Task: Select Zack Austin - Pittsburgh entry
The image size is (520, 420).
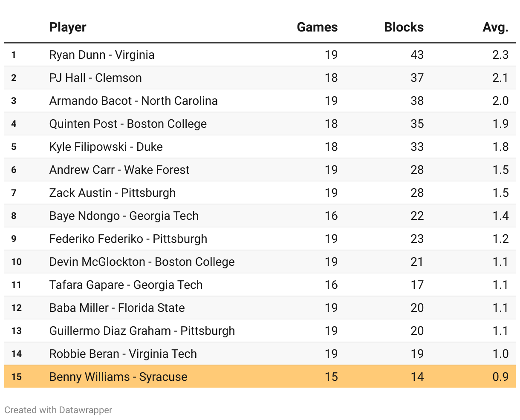Action: [113, 193]
